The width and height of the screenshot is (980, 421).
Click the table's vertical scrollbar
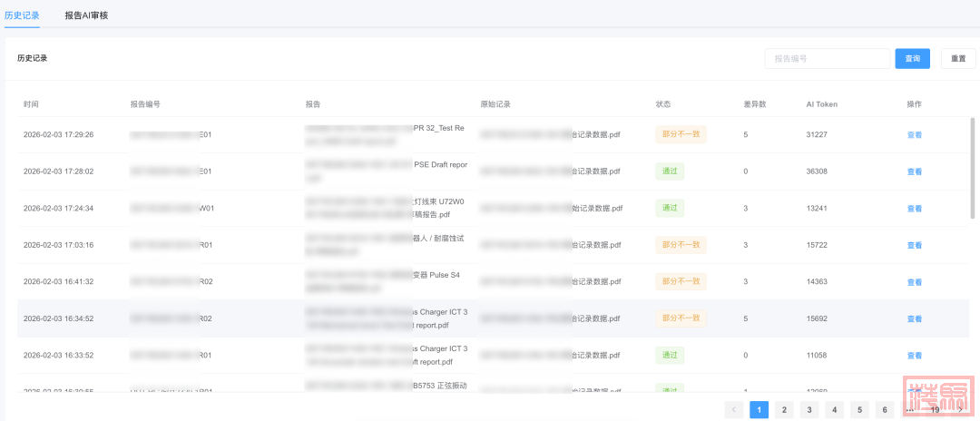coord(974,168)
